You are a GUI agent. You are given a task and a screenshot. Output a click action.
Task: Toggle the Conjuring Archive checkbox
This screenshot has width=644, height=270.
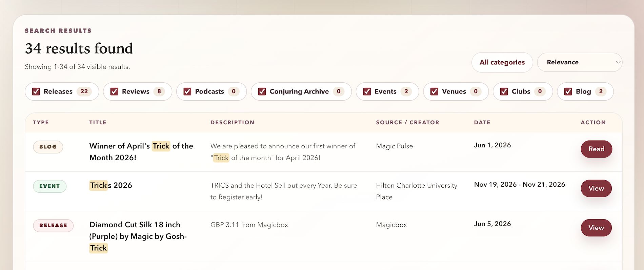[262, 91]
